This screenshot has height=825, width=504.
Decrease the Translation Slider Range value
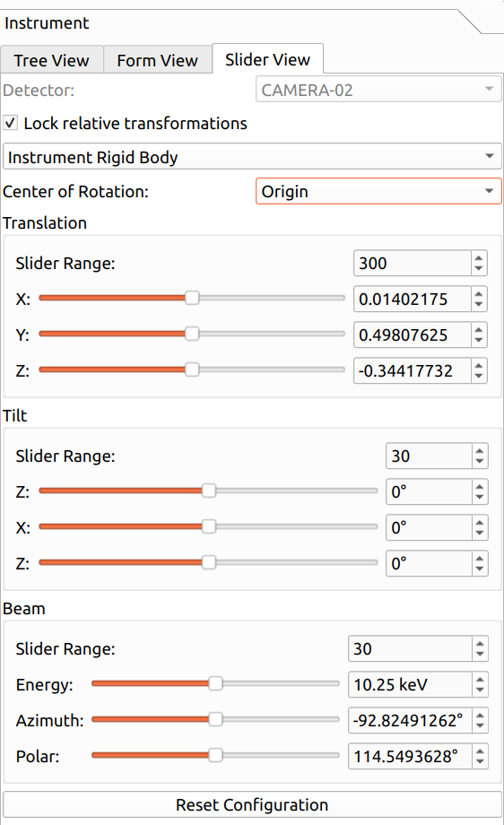[478, 268]
